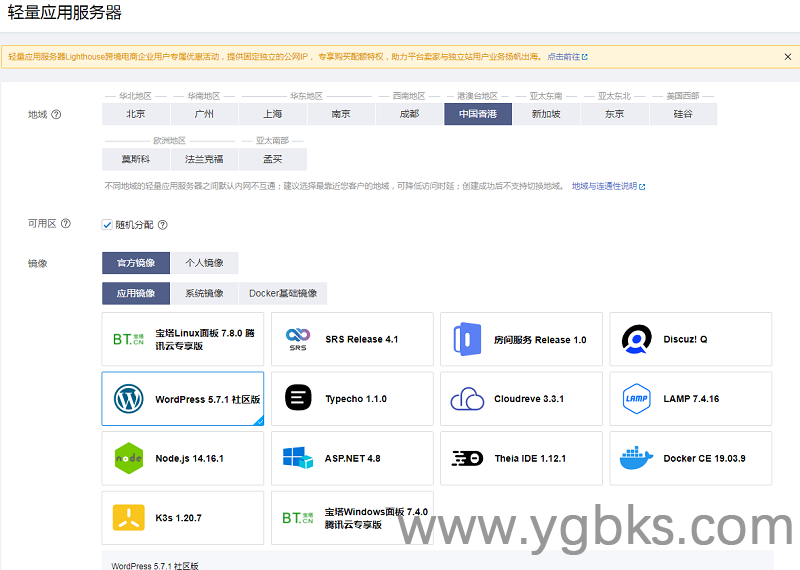Toggle the 随机分配 checkbox
Image resolution: width=800 pixels, height=570 pixels.
[107, 225]
